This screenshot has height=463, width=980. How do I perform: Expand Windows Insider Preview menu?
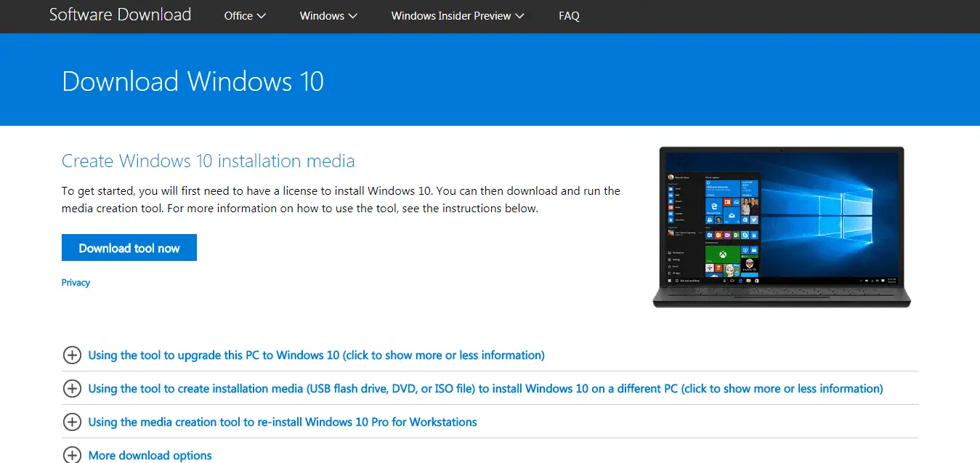tap(458, 16)
